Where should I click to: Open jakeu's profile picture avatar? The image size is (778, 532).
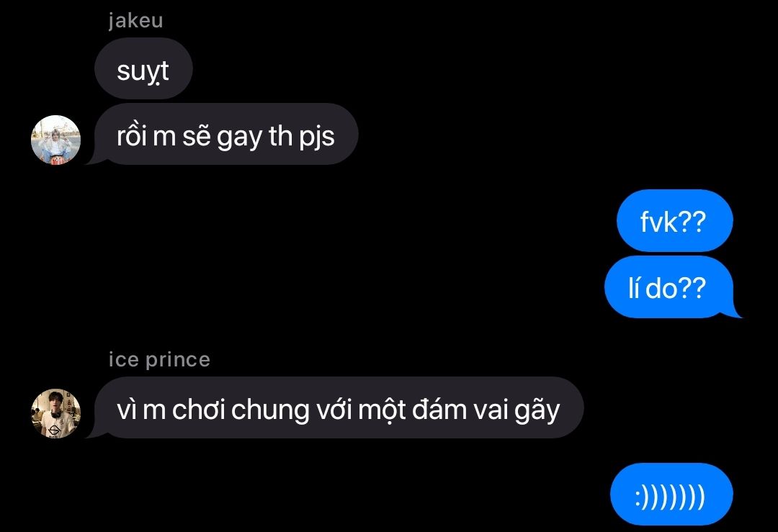pos(55,140)
